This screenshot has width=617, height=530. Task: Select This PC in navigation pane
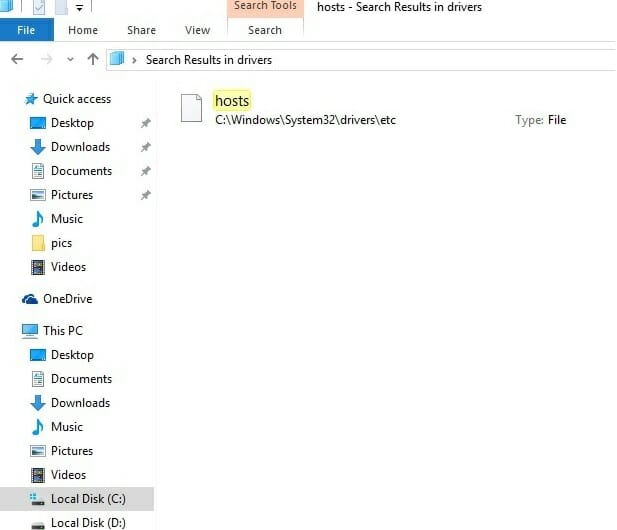point(63,331)
